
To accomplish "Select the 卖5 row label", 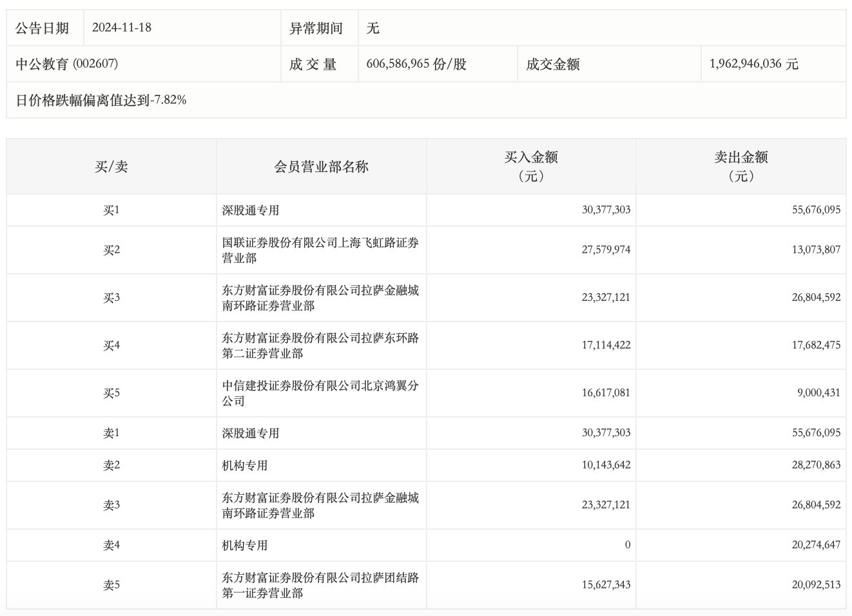I will [x=111, y=585].
